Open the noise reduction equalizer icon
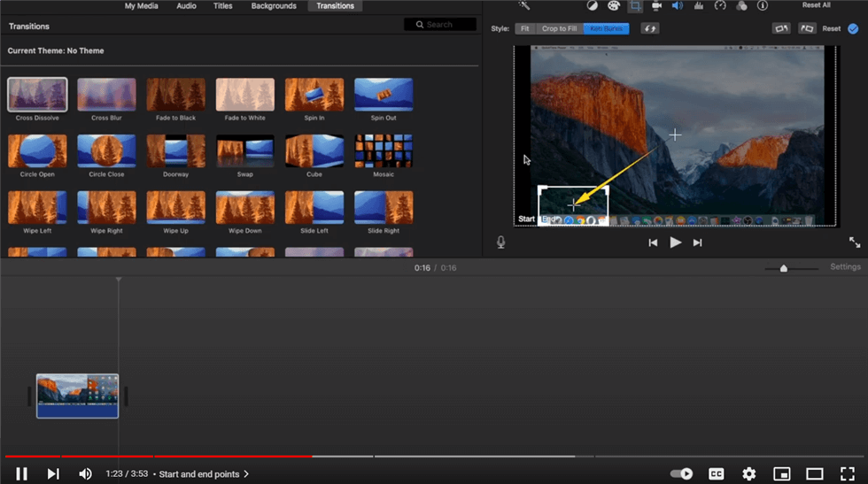Image resolution: width=868 pixels, height=484 pixels. click(x=699, y=5)
